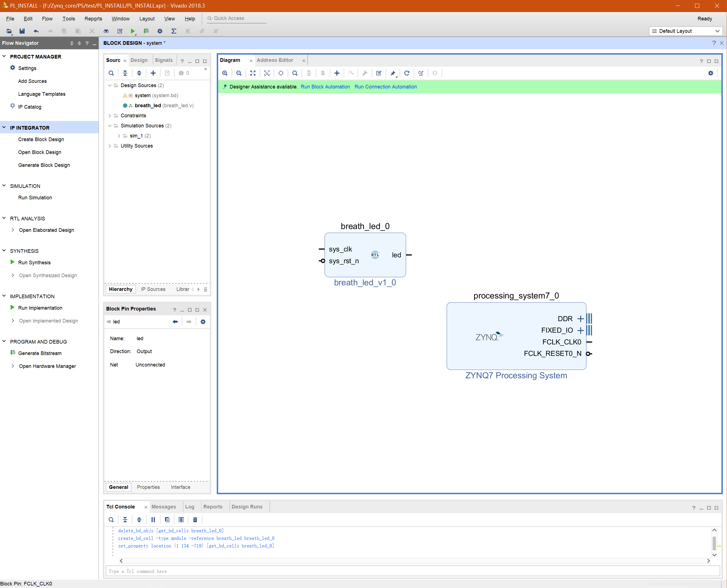727x588 pixels.
Task: Click green Run Synthesis arrow in main toolbar
Action: (132, 31)
